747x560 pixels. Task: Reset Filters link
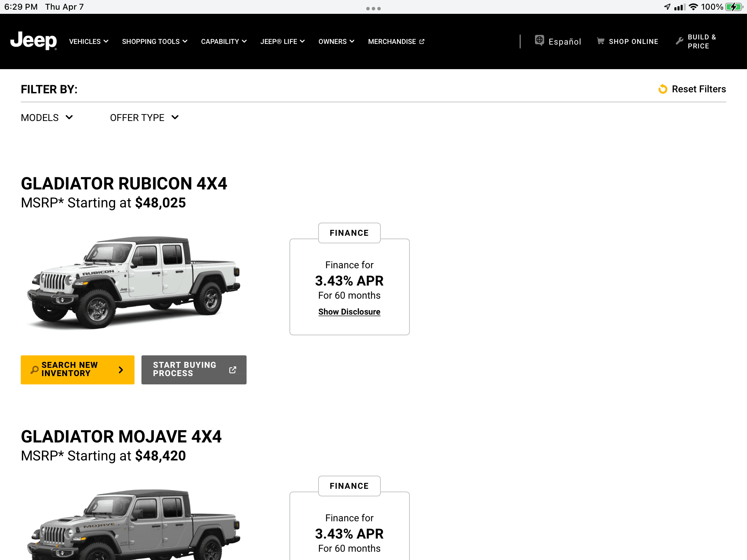[x=692, y=89]
